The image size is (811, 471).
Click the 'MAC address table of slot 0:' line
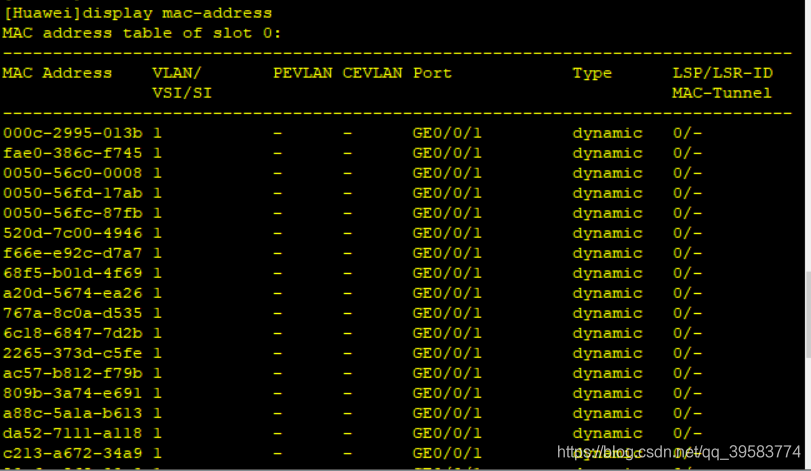coord(142,34)
